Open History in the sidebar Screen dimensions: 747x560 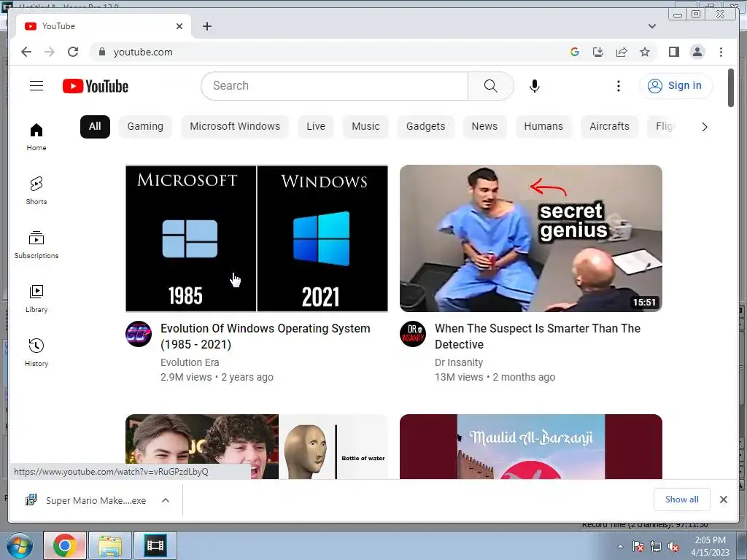tap(36, 352)
